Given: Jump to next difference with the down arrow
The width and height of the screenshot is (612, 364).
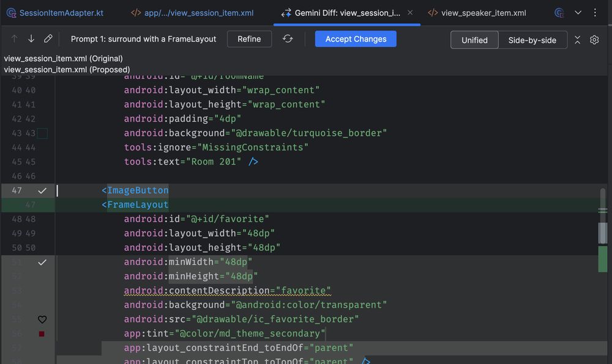Looking at the screenshot, I should (31, 39).
